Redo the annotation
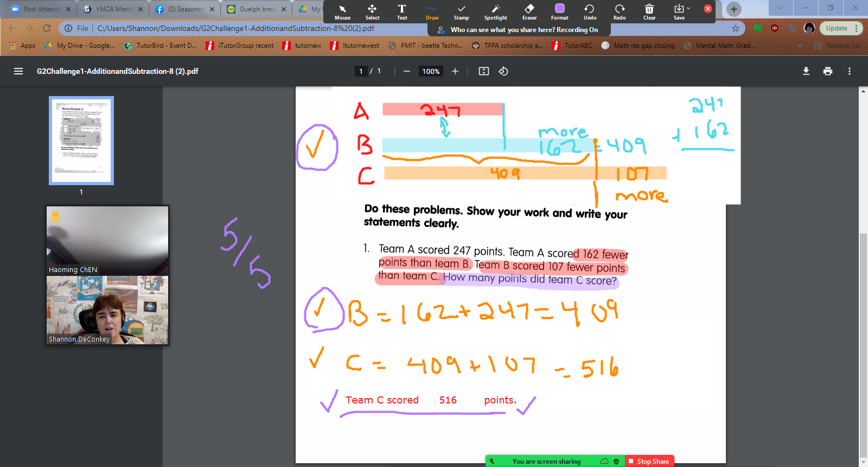 pos(620,12)
